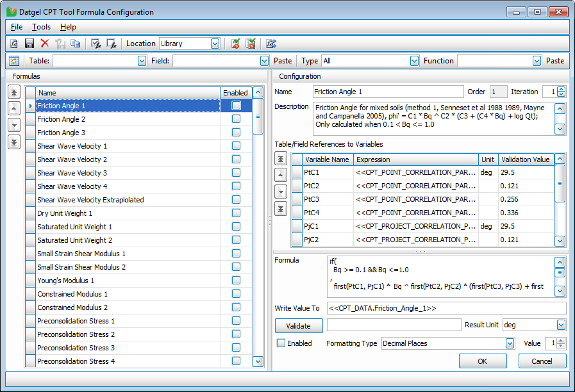Open the Tools menu
The width and height of the screenshot is (575, 392).
[x=42, y=27]
